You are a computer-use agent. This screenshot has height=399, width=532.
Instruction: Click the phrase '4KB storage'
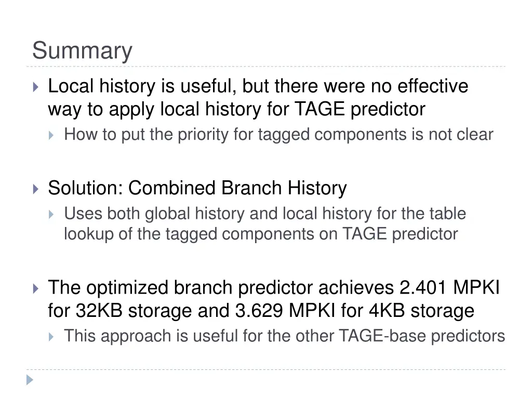coord(422,311)
